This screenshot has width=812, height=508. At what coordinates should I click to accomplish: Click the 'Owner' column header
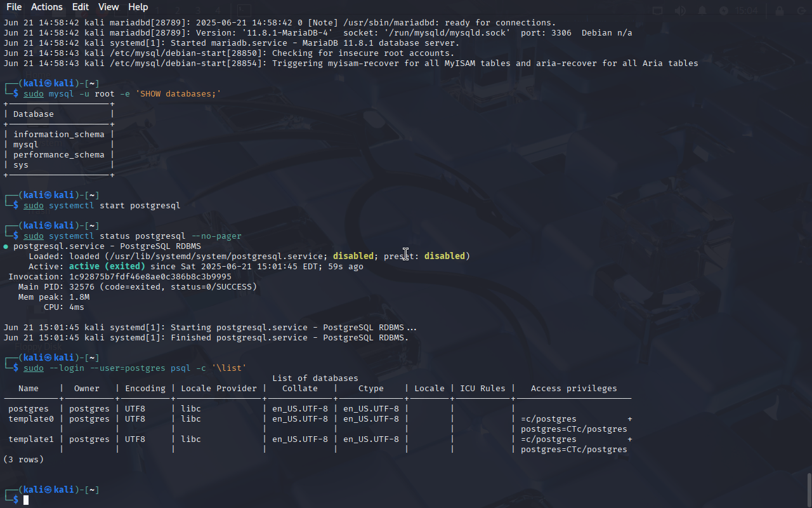coord(87,389)
